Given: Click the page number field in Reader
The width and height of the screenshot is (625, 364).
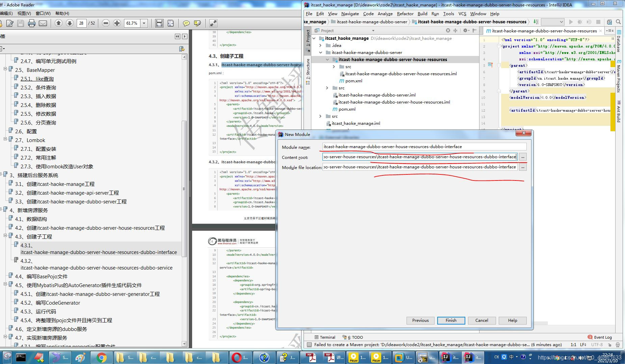Looking at the screenshot, I should [81, 23].
